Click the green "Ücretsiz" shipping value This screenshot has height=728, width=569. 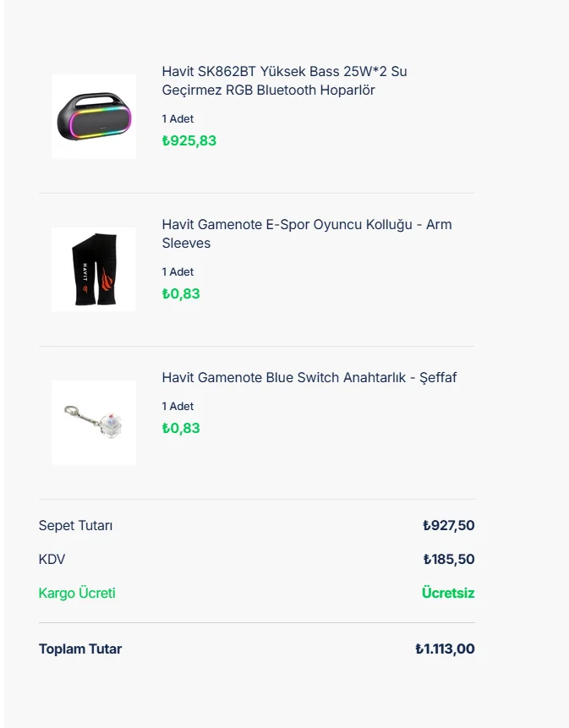448,594
